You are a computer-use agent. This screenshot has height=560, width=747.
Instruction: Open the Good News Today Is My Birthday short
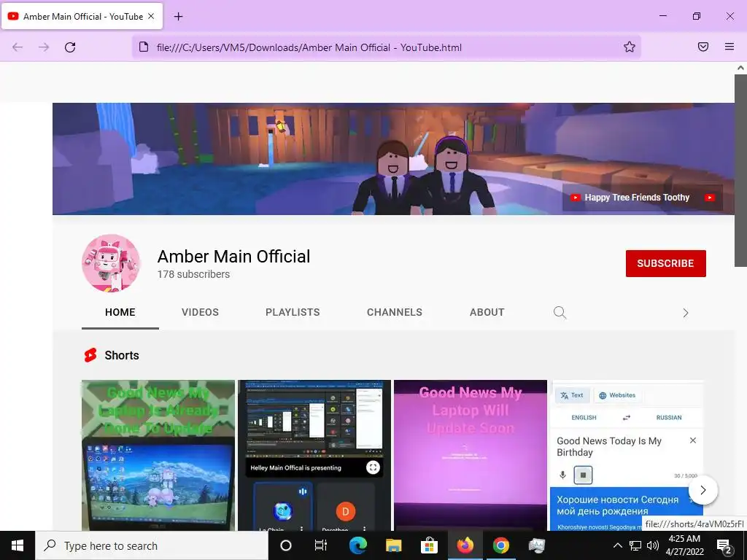(627, 455)
